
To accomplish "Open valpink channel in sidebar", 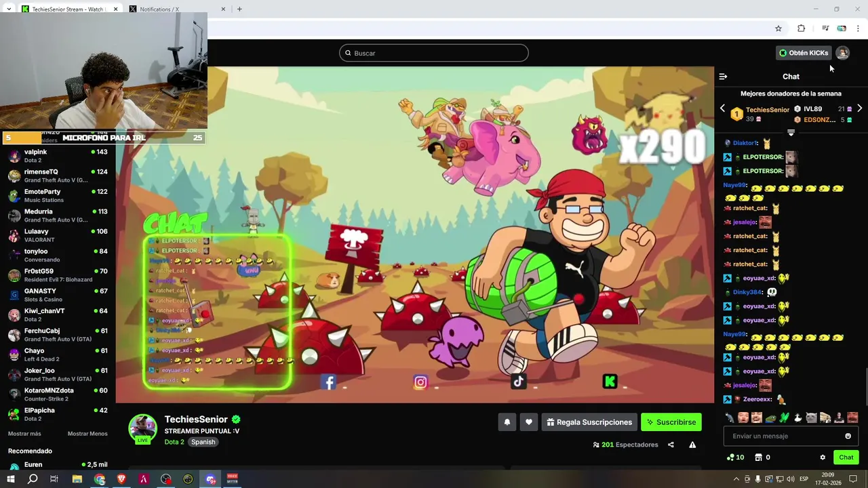I will [x=58, y=156].
